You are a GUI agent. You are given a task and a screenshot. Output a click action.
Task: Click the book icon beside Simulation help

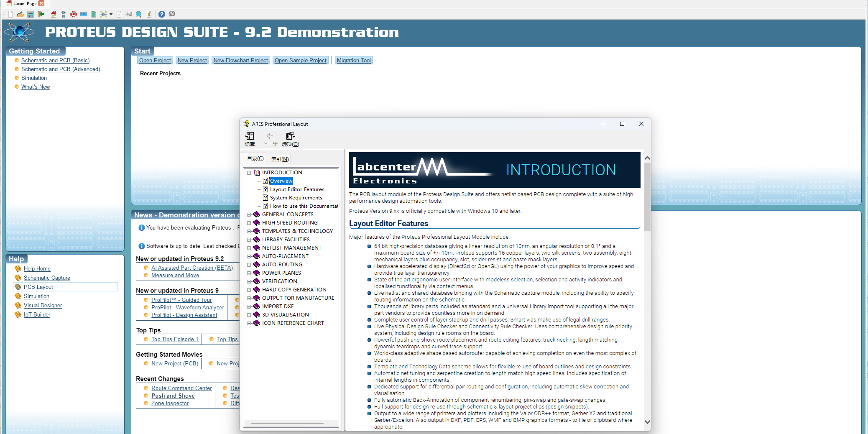pyautogui.click(x=18, y=296)
